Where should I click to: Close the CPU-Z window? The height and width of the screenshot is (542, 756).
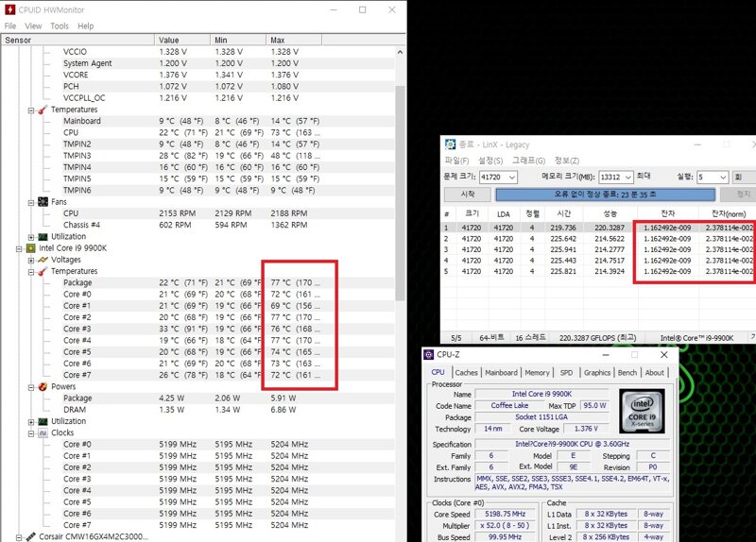pyautogui.click(x=664, y=355)
